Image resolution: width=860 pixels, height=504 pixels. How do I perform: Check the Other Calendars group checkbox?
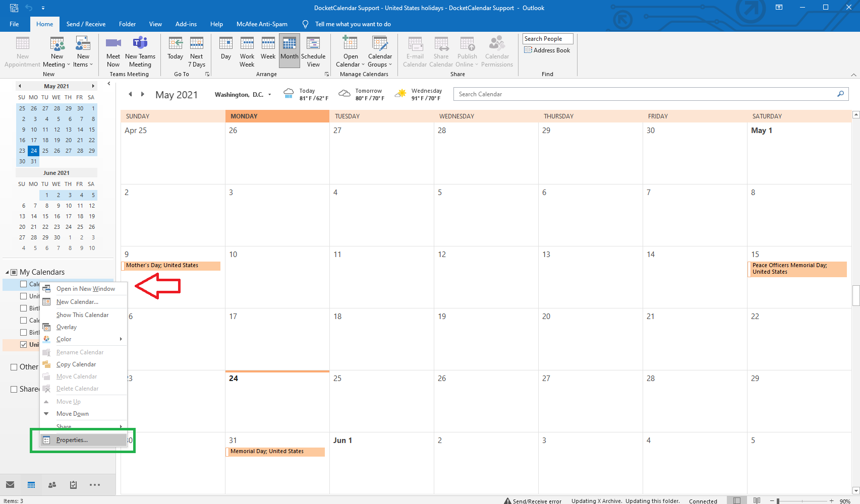[14, 367]
